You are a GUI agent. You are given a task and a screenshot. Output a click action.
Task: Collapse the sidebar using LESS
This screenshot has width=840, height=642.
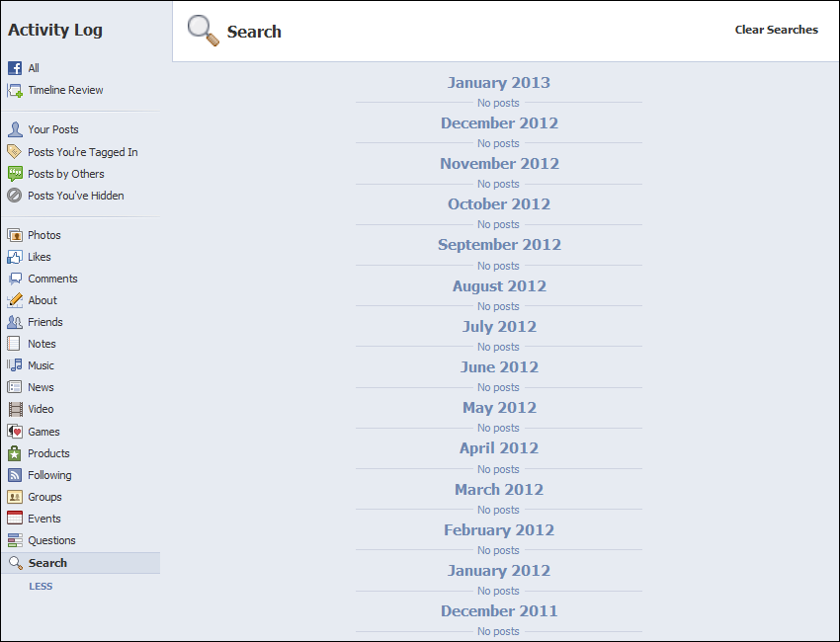tap(41, 586)
